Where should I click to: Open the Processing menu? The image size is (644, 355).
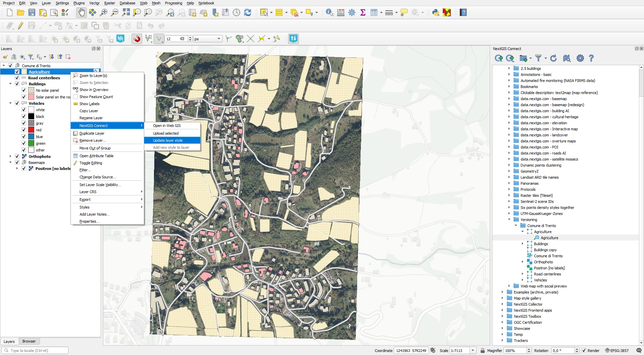[x=173, y=3]
